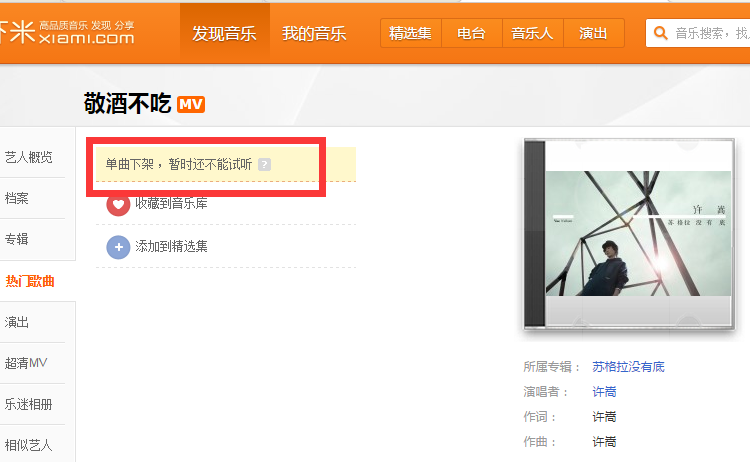Image resolution: width=750 pixels, height=462 pixels.
Task: Open the 发现音乐 tab
Action: [x=224, y=34]
